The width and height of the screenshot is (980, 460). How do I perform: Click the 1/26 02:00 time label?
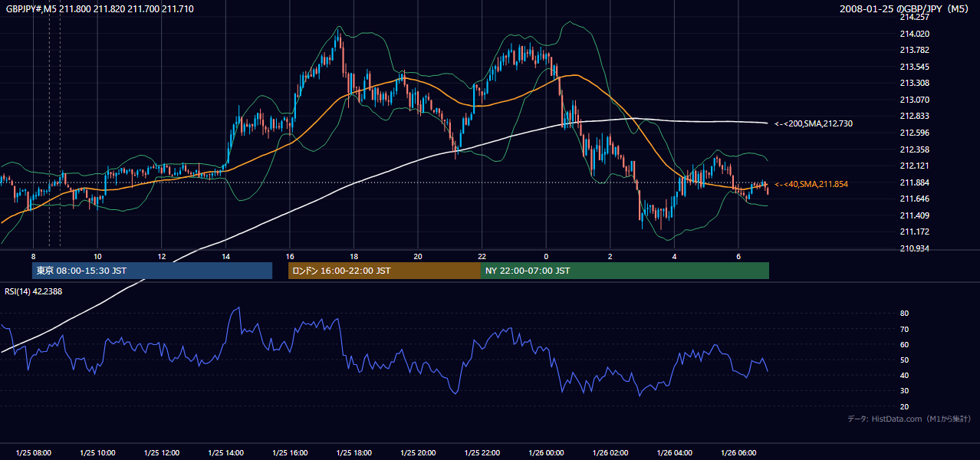tap(610, 452)
